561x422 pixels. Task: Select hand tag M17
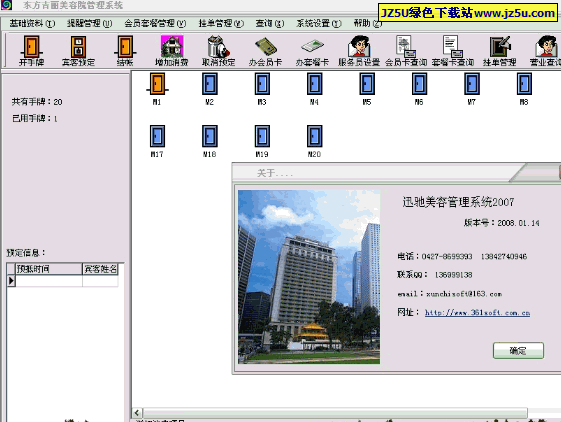(157, 141)
